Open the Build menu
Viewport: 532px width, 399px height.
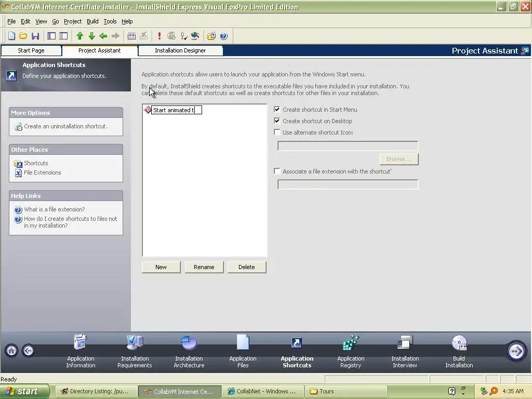[92, 21]
